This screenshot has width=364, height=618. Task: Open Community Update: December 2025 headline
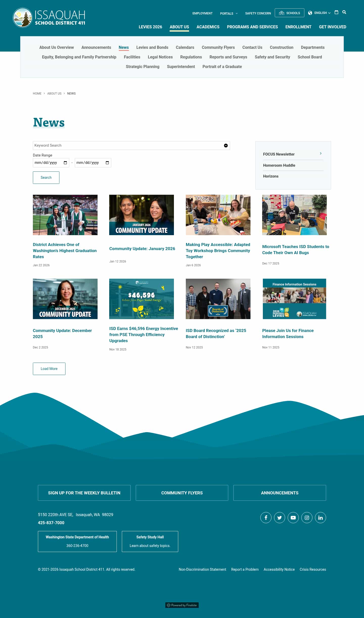pyautogui.click(x=62, y=334)
